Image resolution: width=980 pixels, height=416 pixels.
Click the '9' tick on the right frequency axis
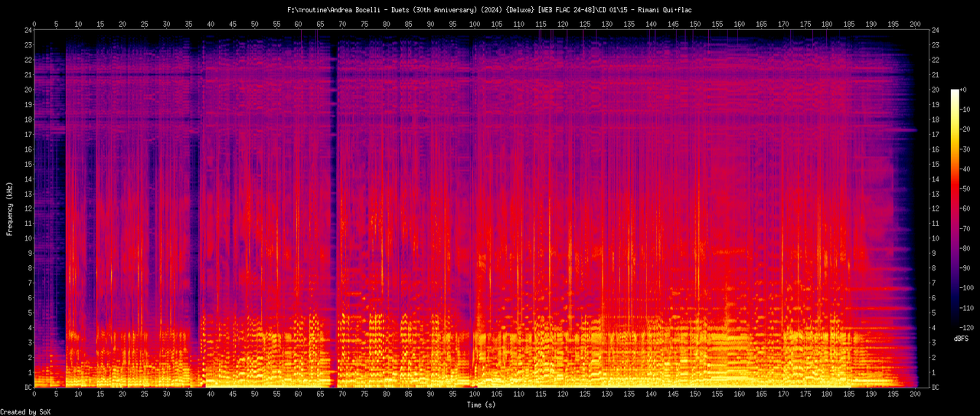934,254
